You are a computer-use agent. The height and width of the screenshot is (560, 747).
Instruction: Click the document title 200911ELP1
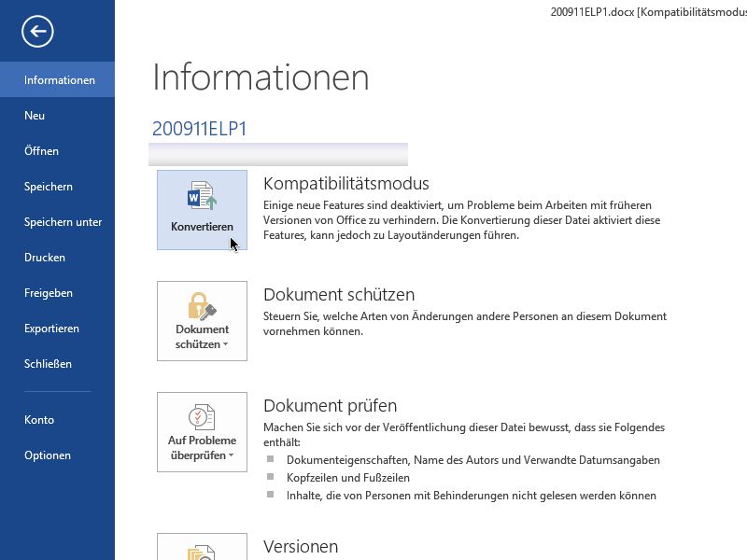199,129
